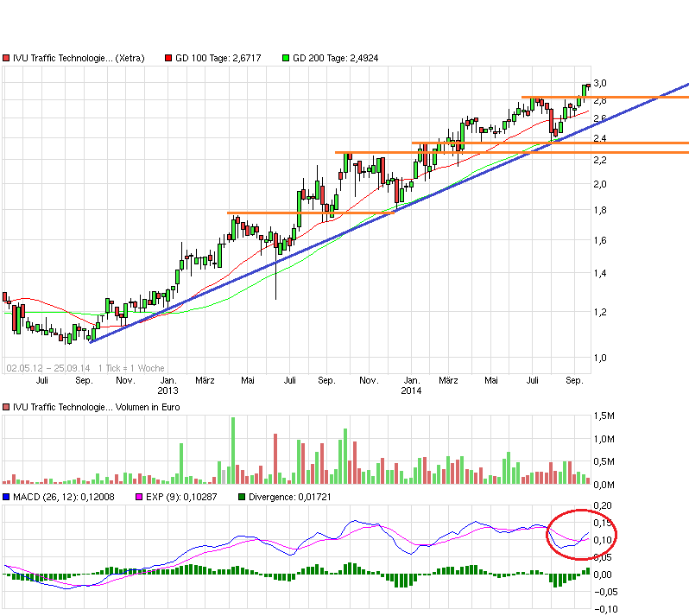Click the tallest green volume bar near May 2013
Screen dimensions: 689x616
click(x=233, y=451)
